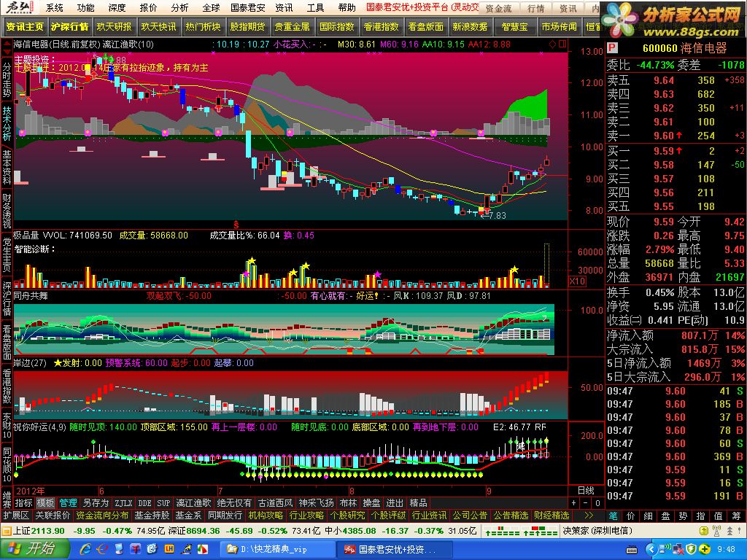Select the DDE indicator tab

145,503
